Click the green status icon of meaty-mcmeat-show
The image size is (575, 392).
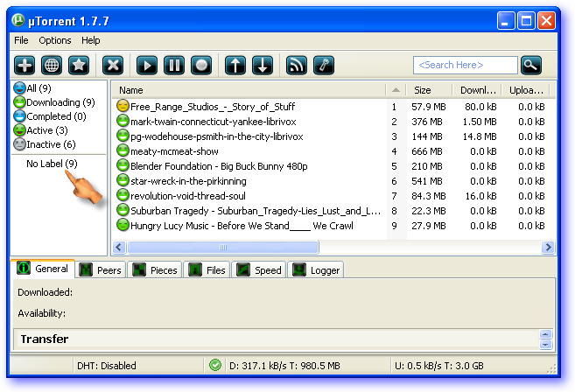point(123,150)
